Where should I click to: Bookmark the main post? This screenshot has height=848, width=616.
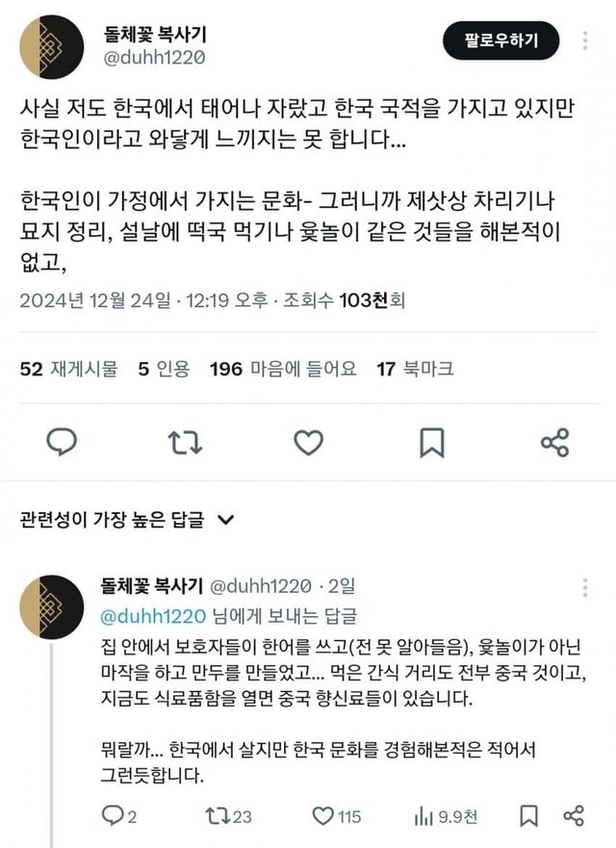point(432,443)
